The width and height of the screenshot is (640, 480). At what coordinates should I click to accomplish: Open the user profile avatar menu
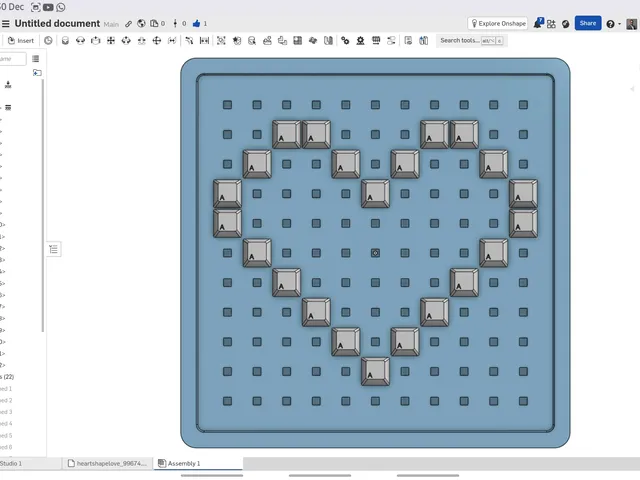[x=631, y=24]
